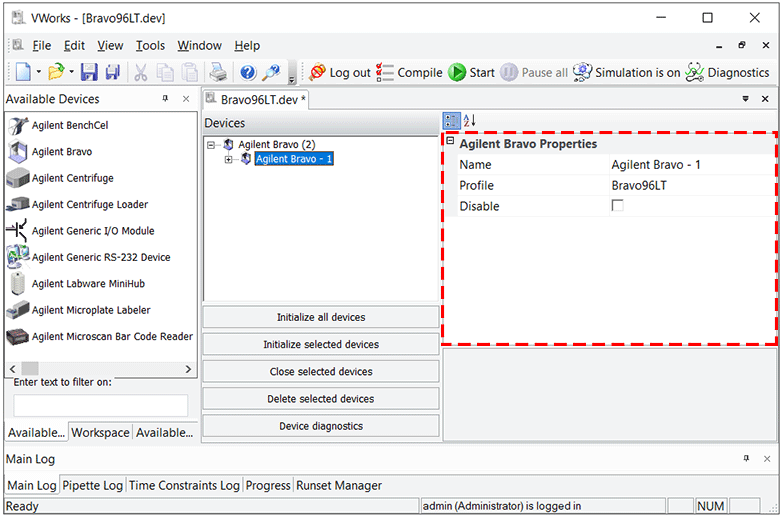
Task: Sort properties alphabetically
Action: 469,121
